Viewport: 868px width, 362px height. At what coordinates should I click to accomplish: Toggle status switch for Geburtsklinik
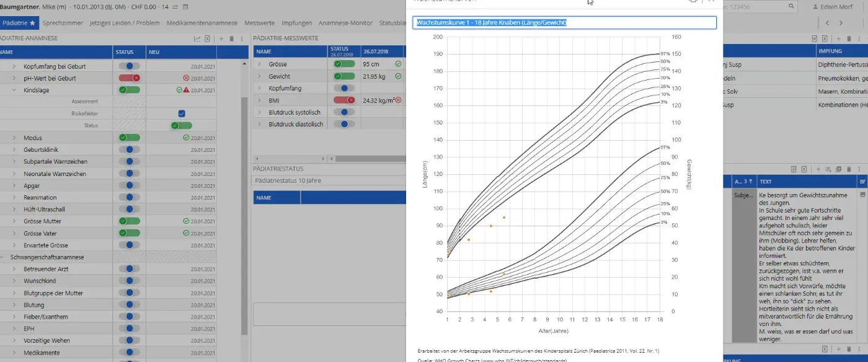130,149
